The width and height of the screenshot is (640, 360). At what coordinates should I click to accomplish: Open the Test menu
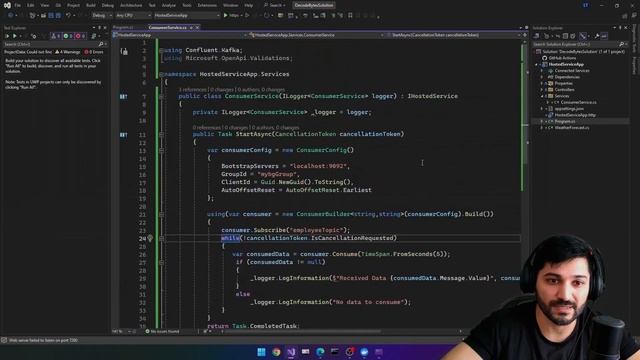(152, 5)
